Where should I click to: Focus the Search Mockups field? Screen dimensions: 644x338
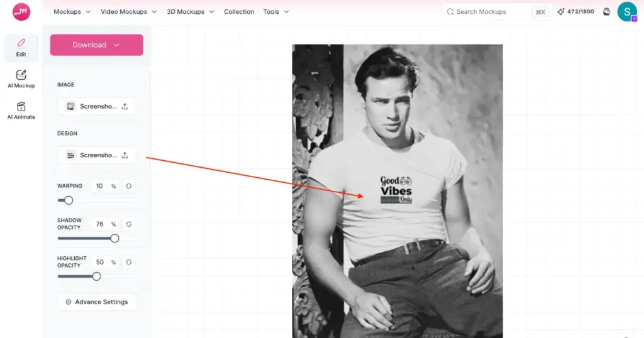click(x=497, y=12)
